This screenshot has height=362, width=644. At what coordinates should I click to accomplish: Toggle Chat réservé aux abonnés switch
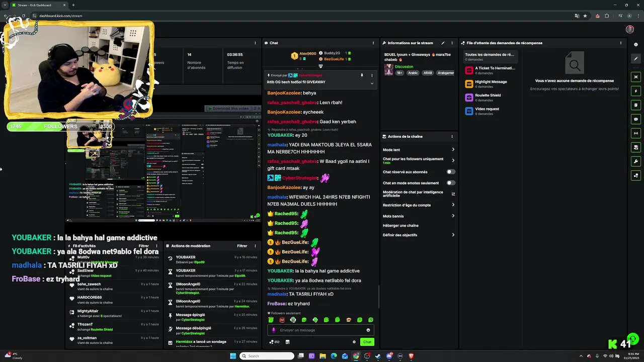click(x=451, y=172)
